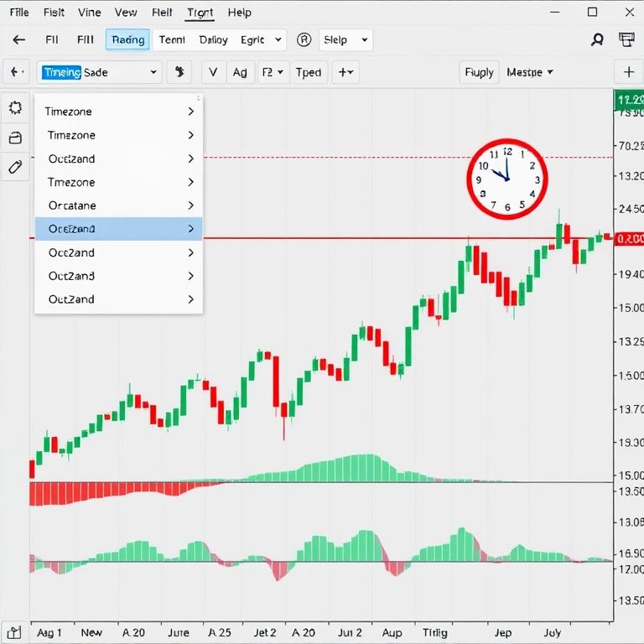Open search with the magnifier icon

(x=597, y=39)
